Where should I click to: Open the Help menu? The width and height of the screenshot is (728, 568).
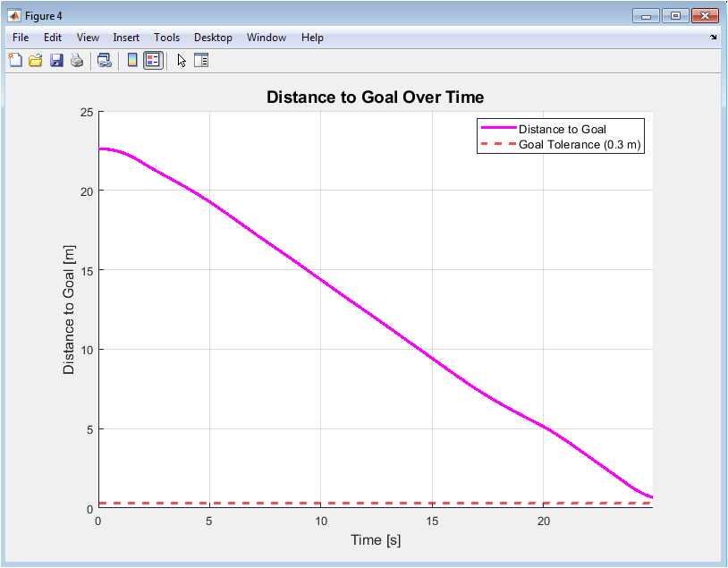click(x=312, y=38)
